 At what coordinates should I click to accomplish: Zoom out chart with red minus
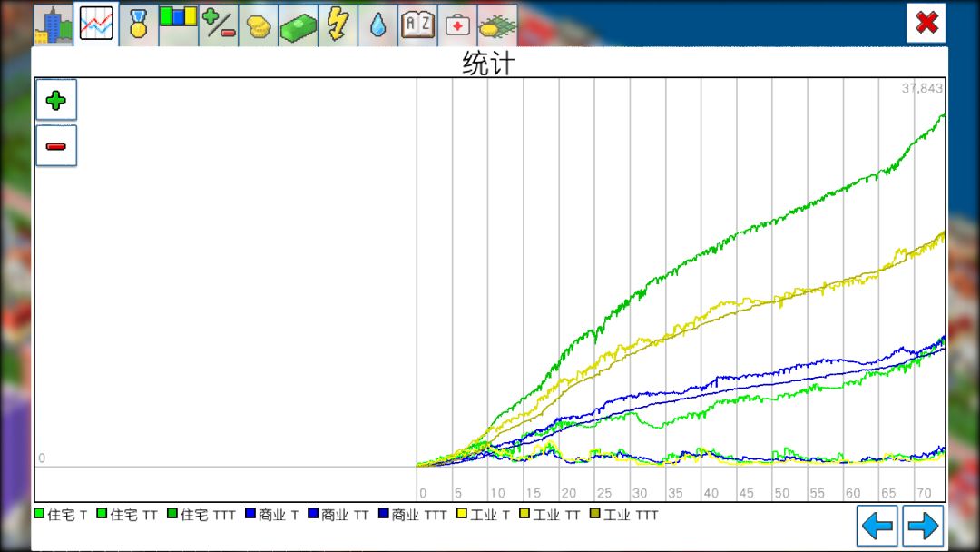pos(56,145)
